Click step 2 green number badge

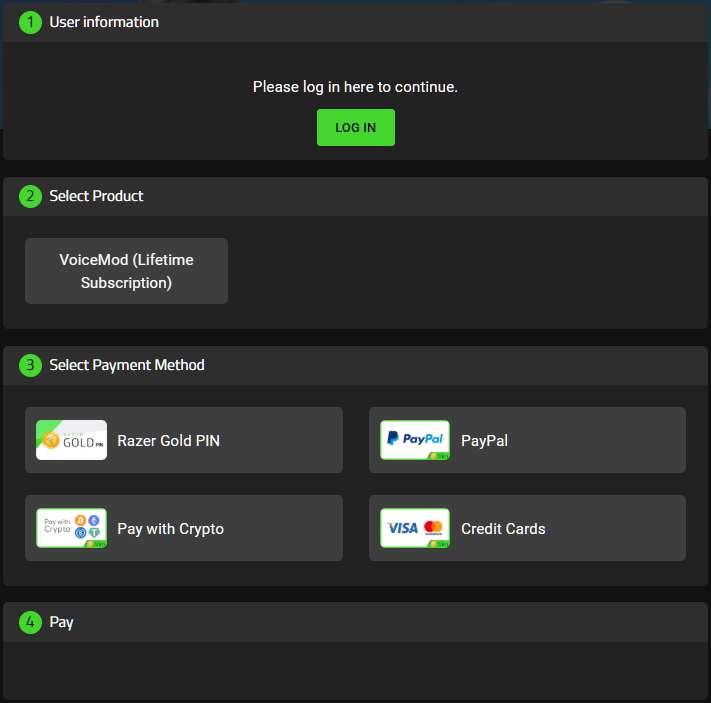(x=30, y=196)
